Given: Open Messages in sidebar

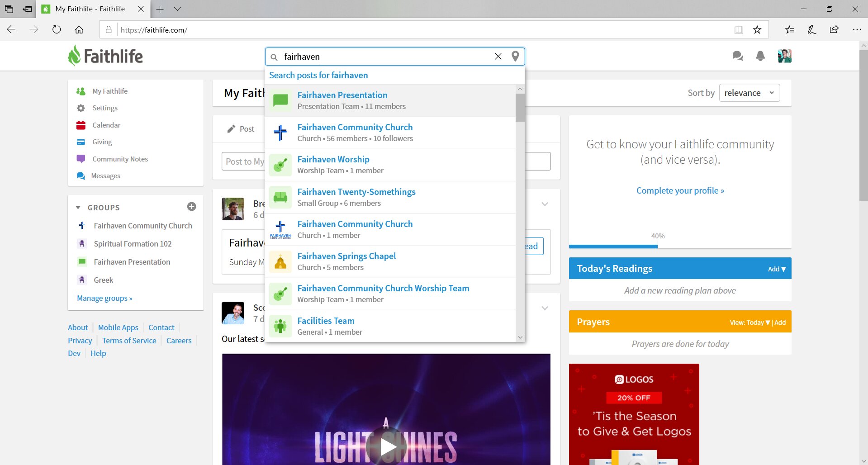Looking at the screenshot, I should [105, 176].
